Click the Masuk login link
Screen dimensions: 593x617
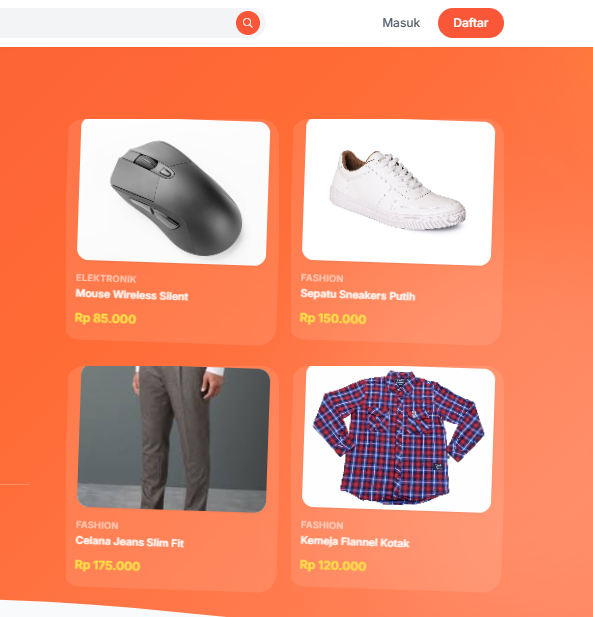pyautogui.click(x=401, y=23)
